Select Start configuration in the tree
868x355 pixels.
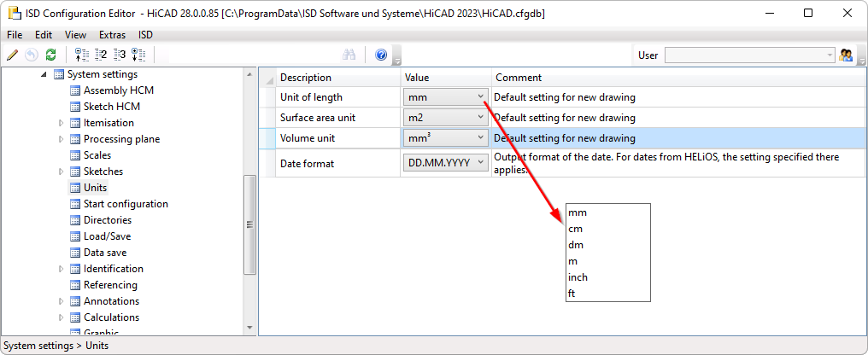click(126, 204)
